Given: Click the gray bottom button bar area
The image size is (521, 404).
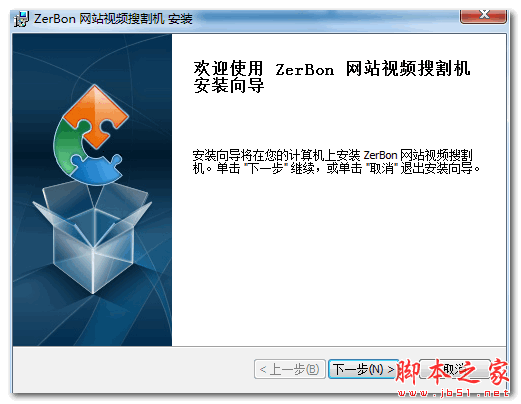Looking at the screenshot, I should click(x=133, y=369).
